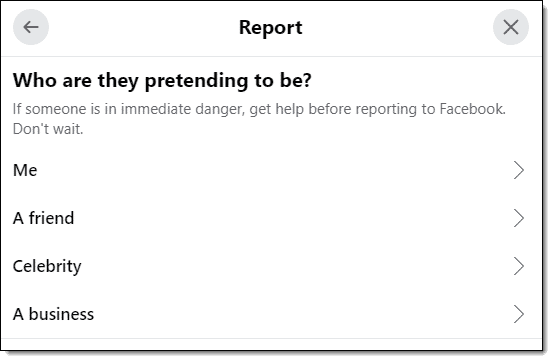553x361 pixels.
Task: Click the divider line below A business
Action: click(271, 338)
